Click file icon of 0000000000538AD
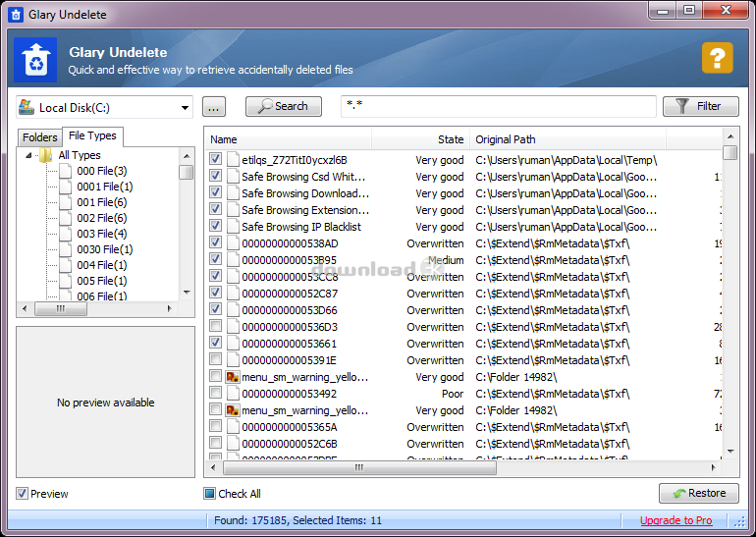This screenshot has height=537, width=756. point(233,243)
